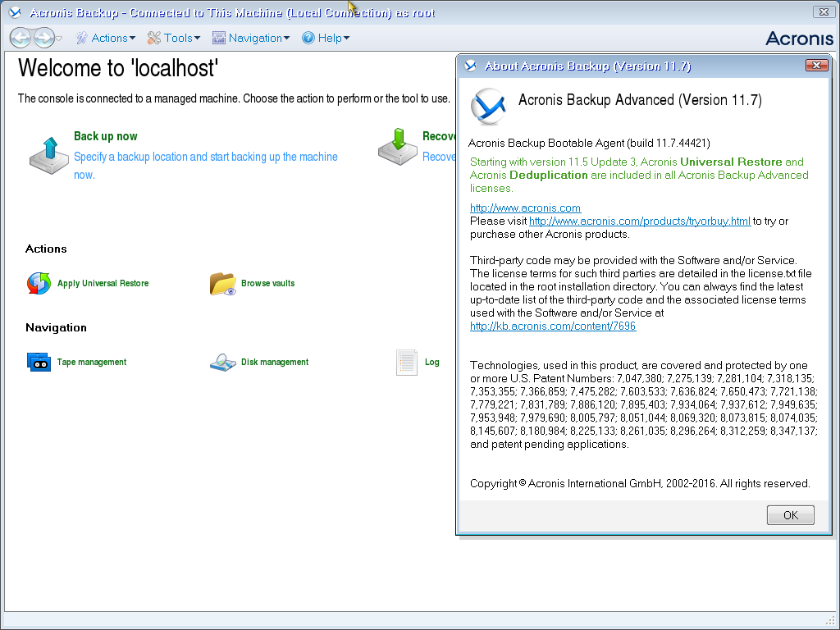The height and width of the screenshot is (630, 840).
Task: Open the Actions menu
Action: [x=106, y=38]
